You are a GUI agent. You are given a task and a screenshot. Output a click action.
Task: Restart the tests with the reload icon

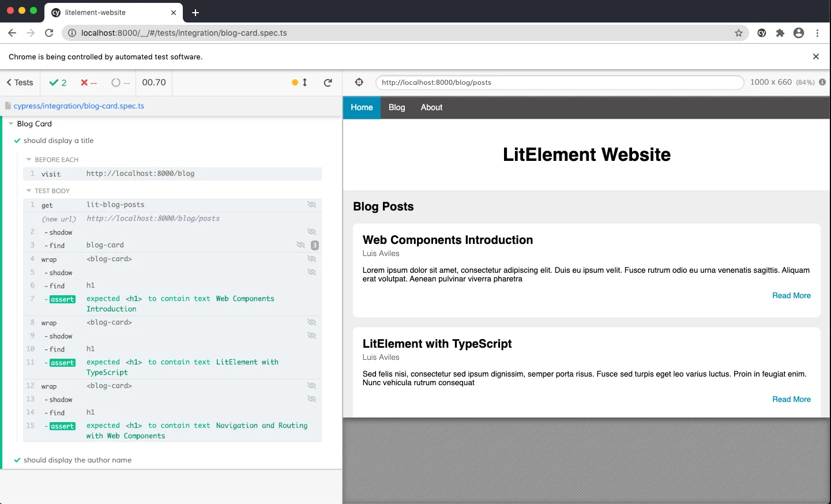pyautogui.click(x=328, y=82)
